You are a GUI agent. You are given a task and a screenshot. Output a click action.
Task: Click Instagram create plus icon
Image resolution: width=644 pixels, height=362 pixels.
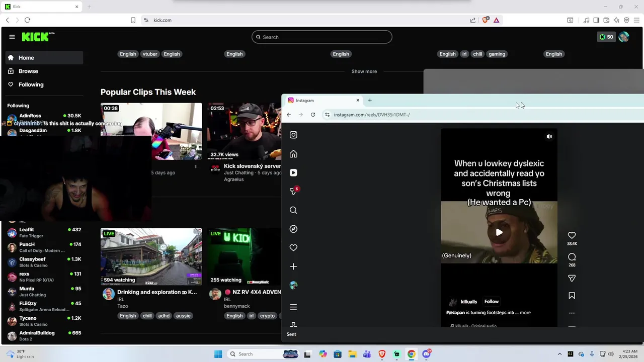click(293, 266)
